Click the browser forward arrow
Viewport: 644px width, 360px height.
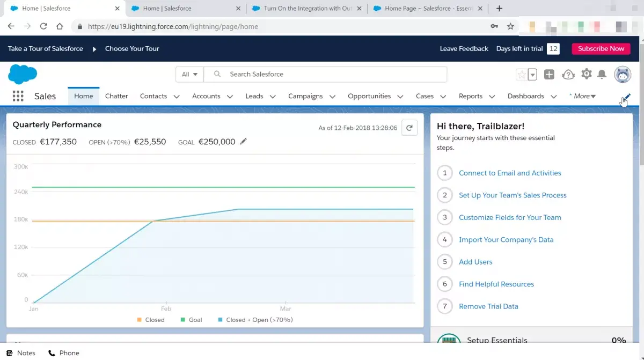(x=27, y=26)
